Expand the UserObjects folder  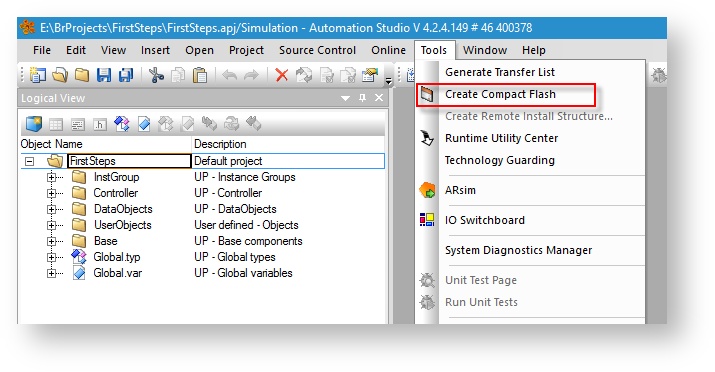52,225
